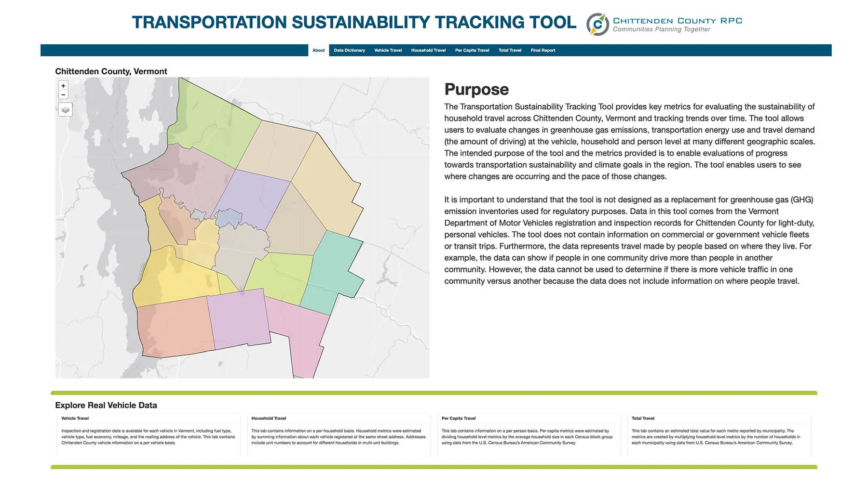The width and height of the screenshot is (868, 488).
Task: Open the map layers control
Action: 65,110
